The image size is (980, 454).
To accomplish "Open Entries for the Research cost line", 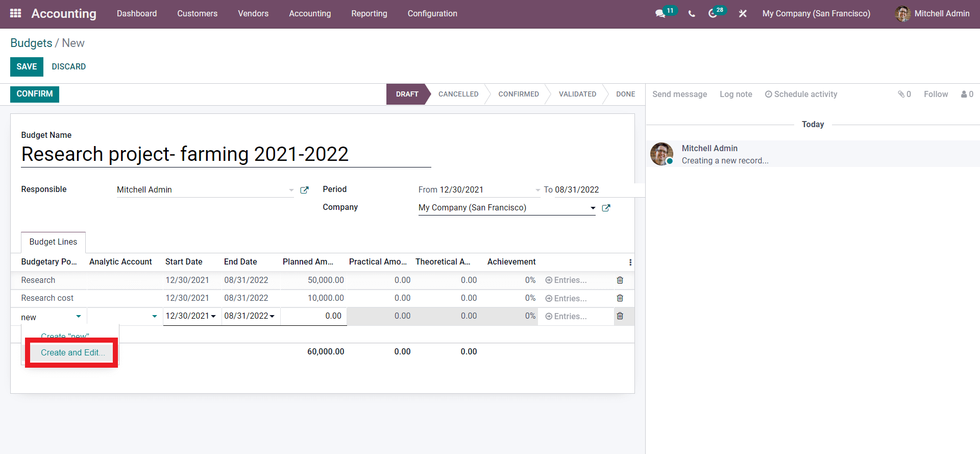I will [566, 298].
